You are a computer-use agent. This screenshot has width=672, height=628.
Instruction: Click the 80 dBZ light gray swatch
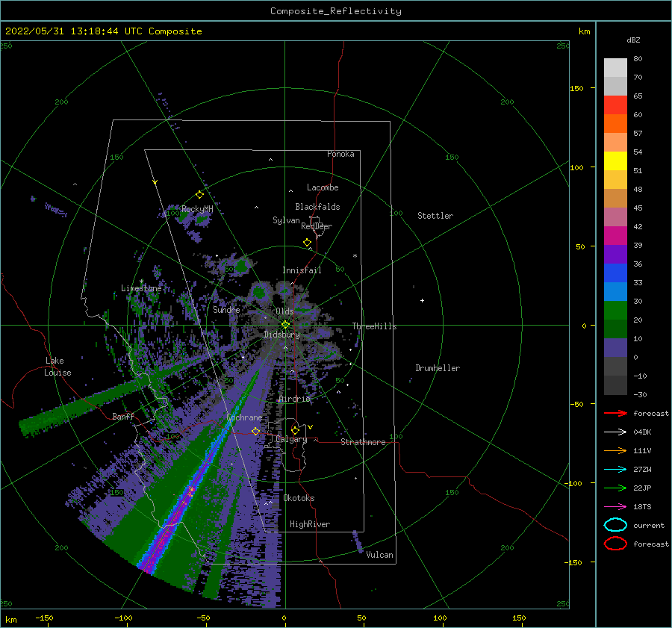pyautogui.click(x=615, y=67)
